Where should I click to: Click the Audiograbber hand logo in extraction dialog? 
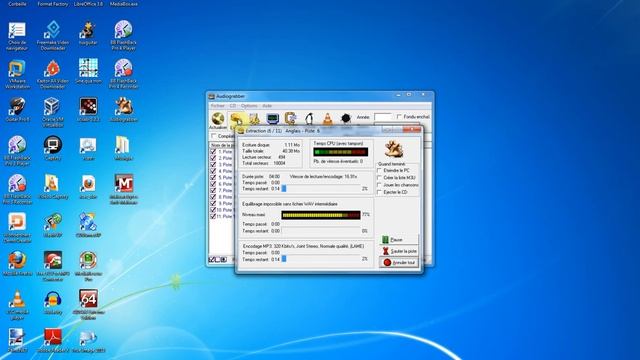click(x=394, y=149)
